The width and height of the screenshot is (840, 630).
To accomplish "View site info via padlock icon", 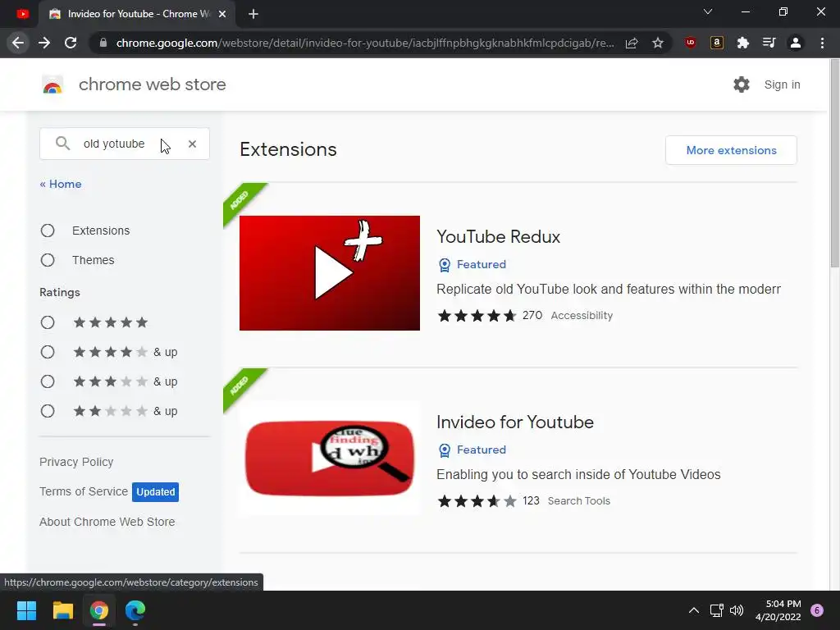I will pyautogui.click(x=103, y=43).
